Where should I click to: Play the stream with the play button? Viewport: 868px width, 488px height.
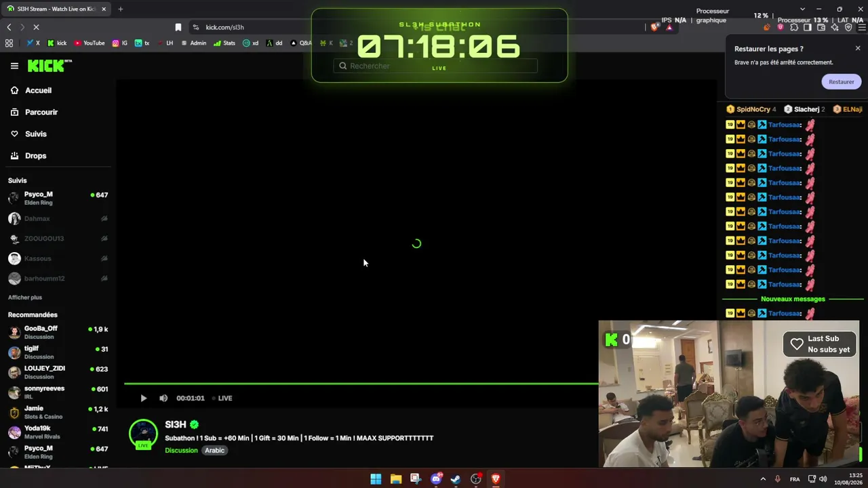pos(143,398)
